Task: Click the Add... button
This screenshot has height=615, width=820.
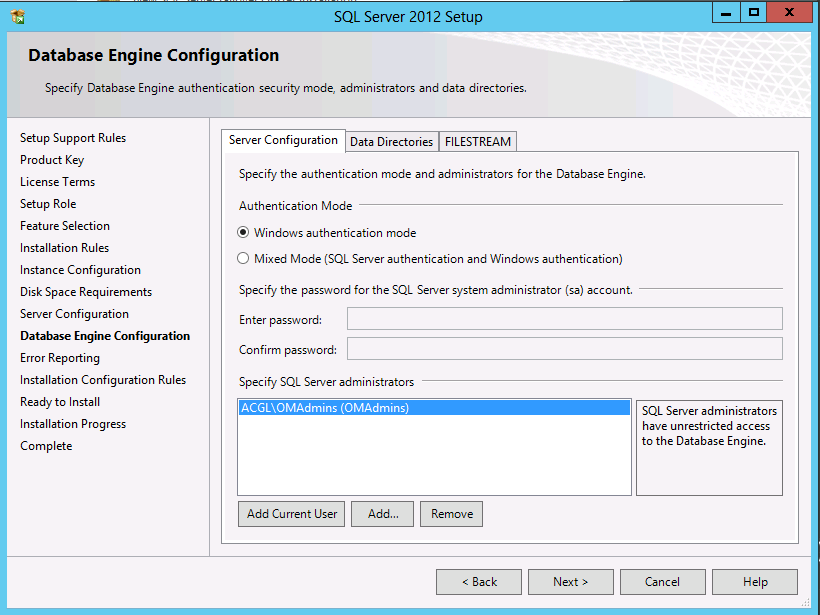Action: (x=382, y=514)
